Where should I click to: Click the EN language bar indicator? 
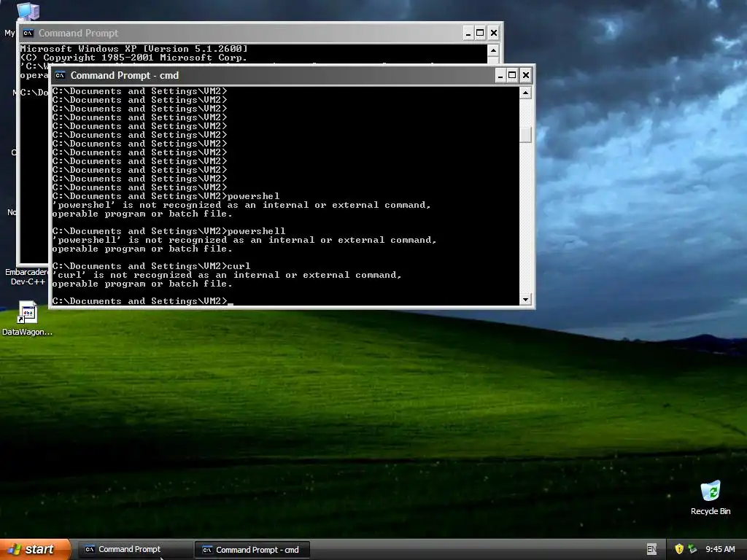pyautogui.click(x=651, y=549)
